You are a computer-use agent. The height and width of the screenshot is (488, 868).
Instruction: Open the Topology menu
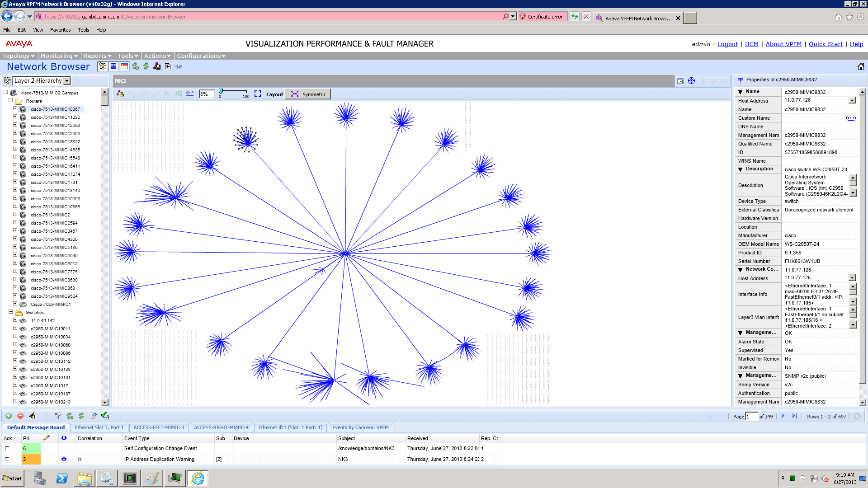(19, 56)
